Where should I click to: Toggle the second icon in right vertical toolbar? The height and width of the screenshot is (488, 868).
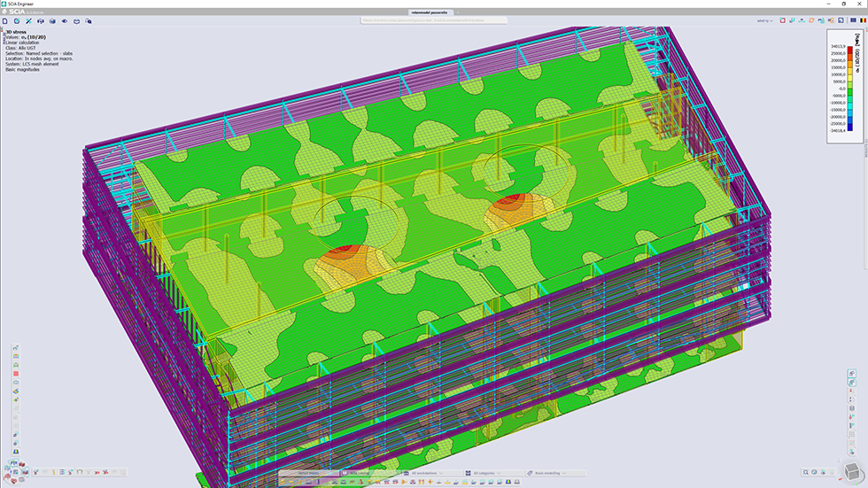852,383
